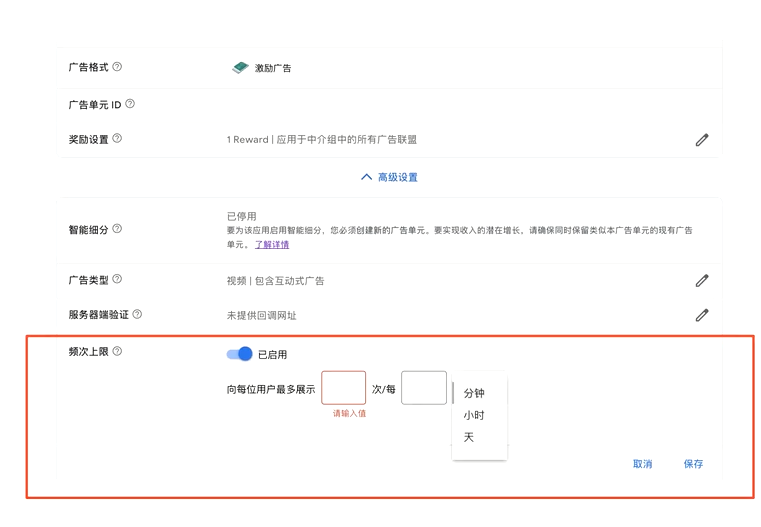Click help icon next to 广告格式
This screenshot has height=527, width=761.
[117, 67]
